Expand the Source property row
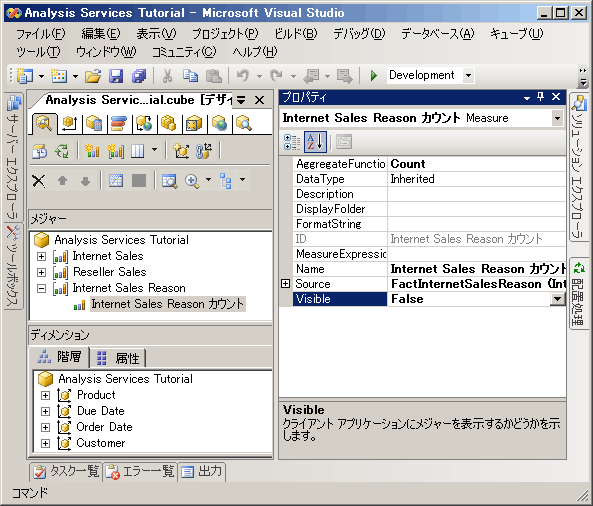This screenshot has height=506, width=593. (286, 284)
